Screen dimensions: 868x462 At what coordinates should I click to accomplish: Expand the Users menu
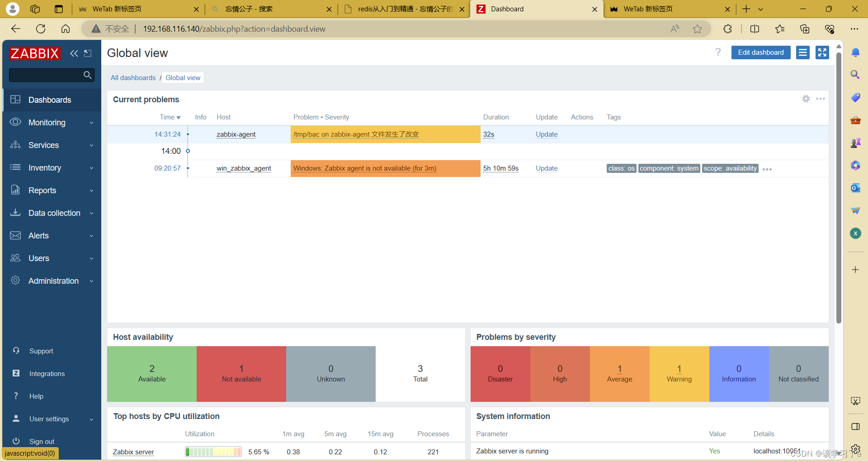pyautogui.click(x=52, y=258)
